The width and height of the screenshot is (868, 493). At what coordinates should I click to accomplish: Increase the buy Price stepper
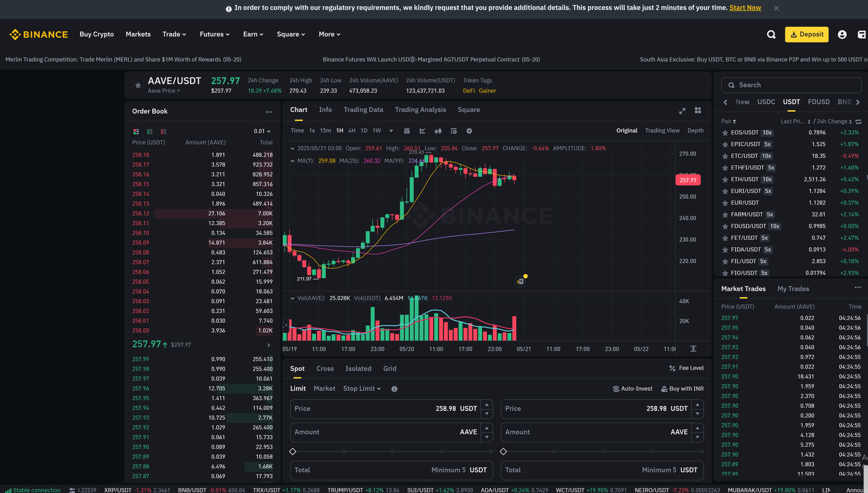click(x=487, y=405)
